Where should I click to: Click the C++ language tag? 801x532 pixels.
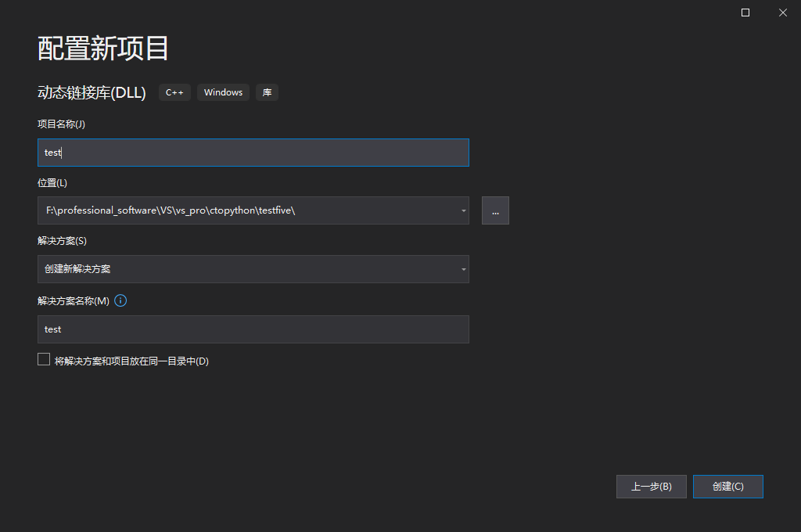pyautogui.click(x=174, y=92)
